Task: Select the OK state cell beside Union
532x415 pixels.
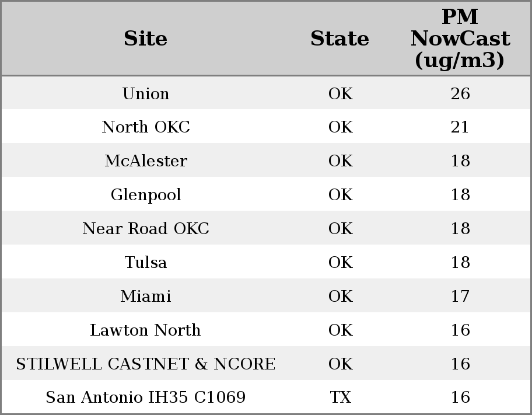Action: pos(341,94)
